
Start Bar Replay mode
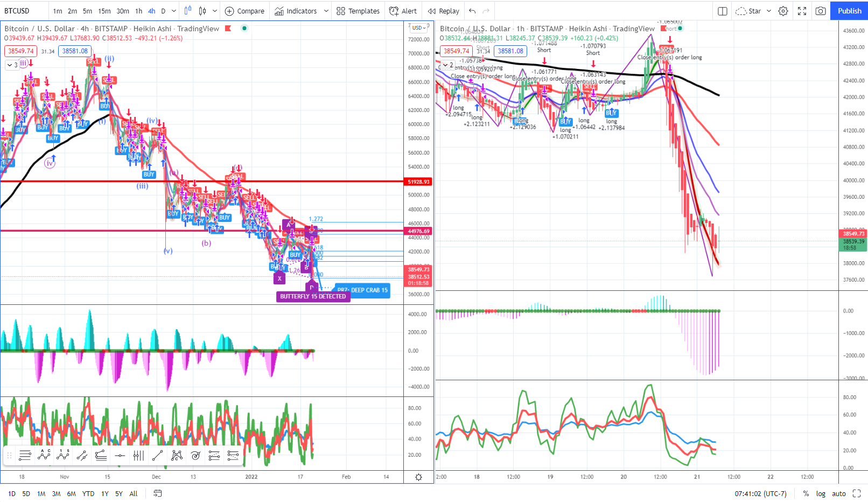(444, 11)
